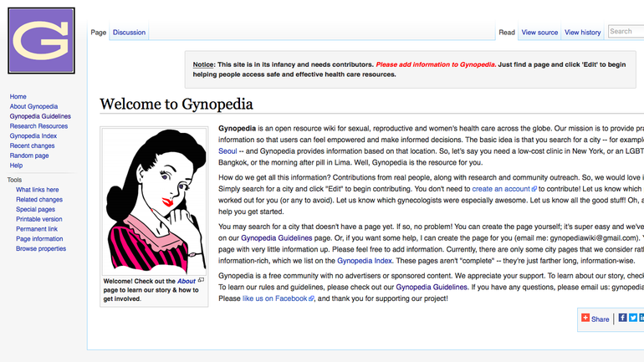The width and height of the screenshot is (644, 362).
Task: Share the page via Twitter icon
Action: tap(633, 318)
